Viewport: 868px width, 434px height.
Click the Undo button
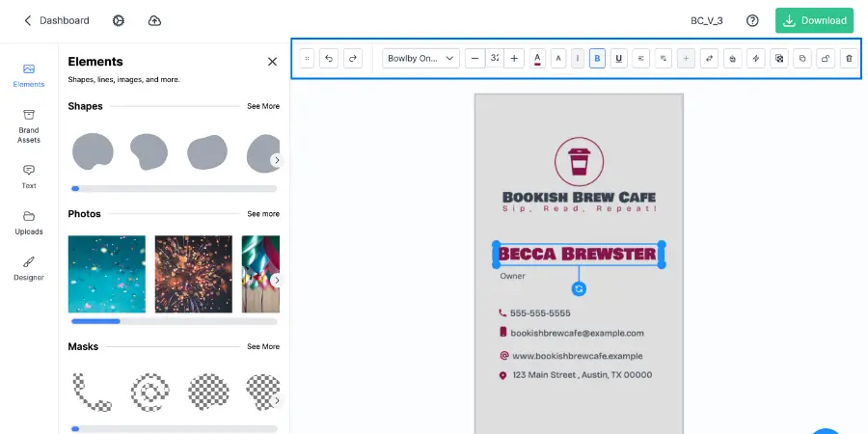pos(329,58)
